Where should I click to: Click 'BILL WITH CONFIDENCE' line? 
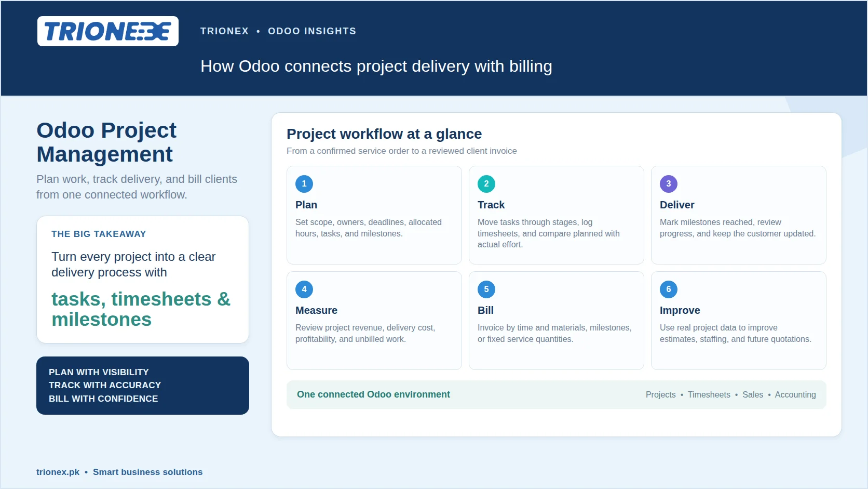[x=103, y=399]
